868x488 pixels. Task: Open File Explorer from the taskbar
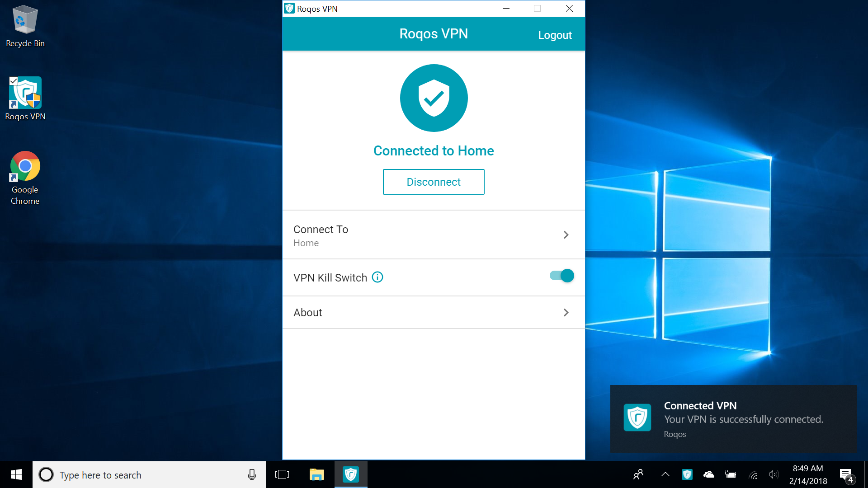316,474
